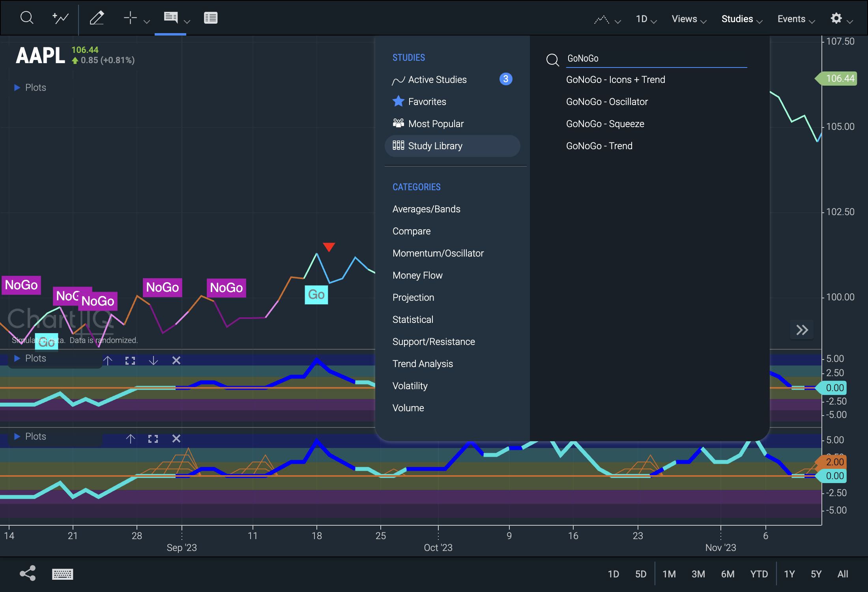The width and height of the screenshot is (868, 592).
Task: Click the 106.44 current price label
Action: [x=836, y=79]
